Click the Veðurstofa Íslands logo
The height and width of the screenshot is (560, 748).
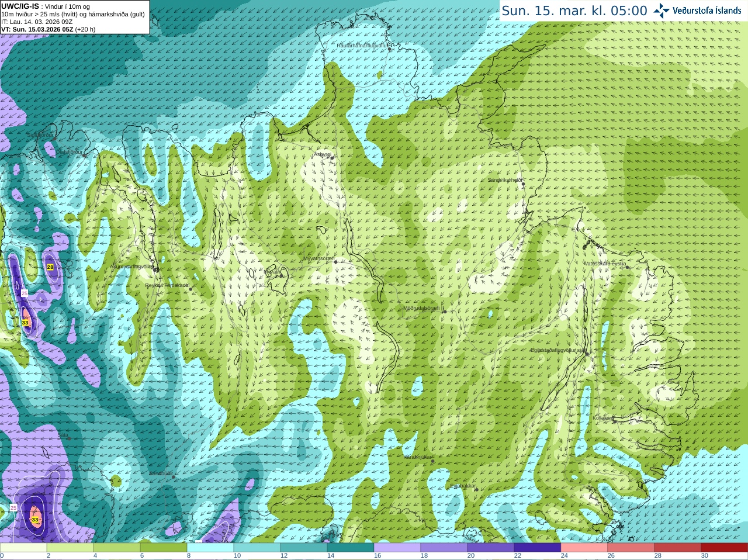click(697, 11)
